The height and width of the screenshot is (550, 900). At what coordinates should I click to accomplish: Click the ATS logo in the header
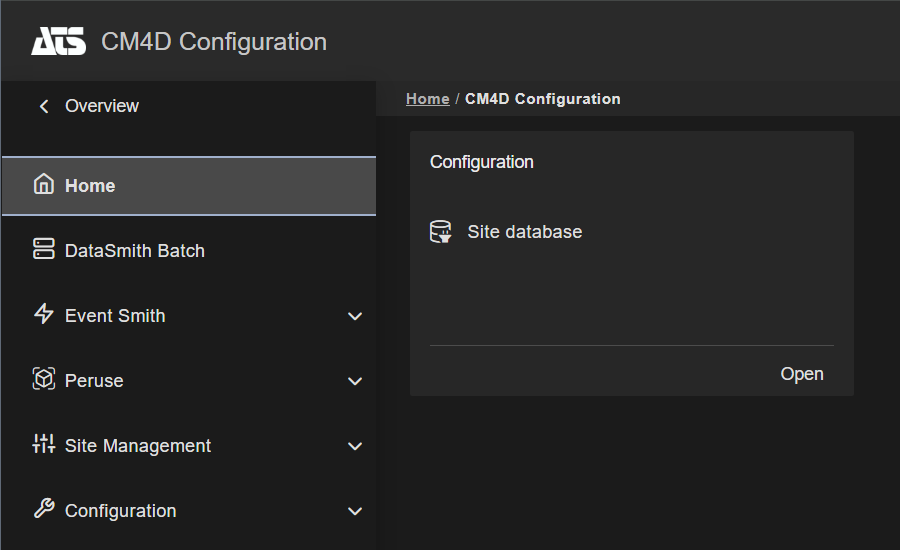click(58, 41)
